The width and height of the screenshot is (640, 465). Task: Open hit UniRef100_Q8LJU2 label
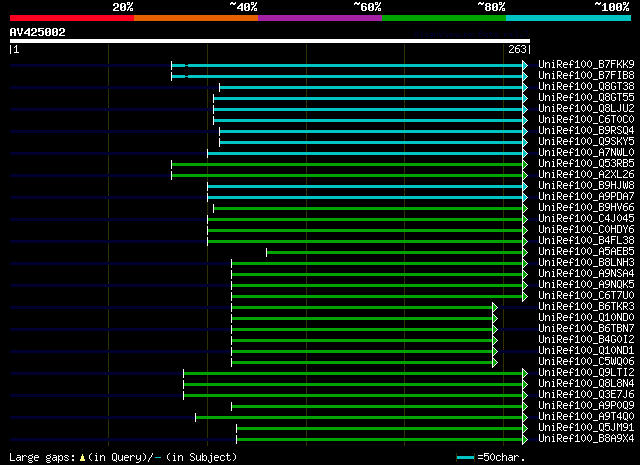(586, 109)
